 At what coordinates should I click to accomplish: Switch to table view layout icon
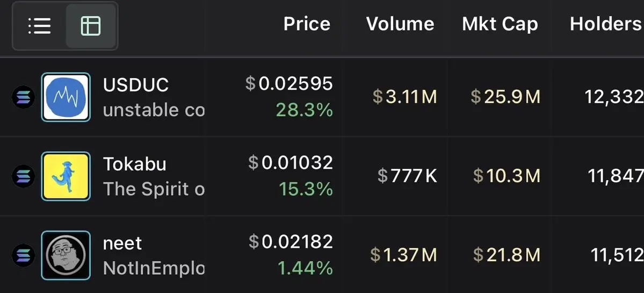tap(91, 26)
